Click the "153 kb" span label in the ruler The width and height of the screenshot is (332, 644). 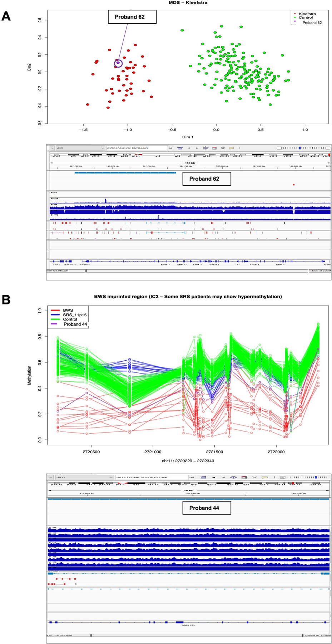[189, 163]
